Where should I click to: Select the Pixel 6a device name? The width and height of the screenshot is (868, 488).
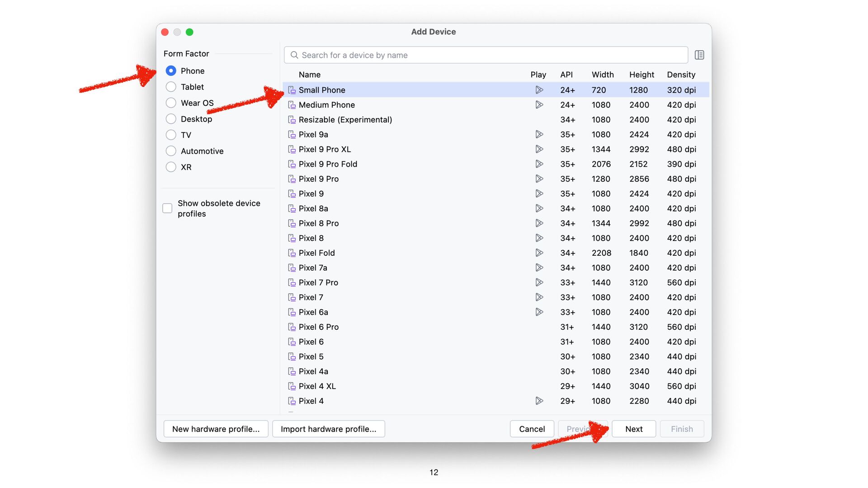tap(313, 312)
